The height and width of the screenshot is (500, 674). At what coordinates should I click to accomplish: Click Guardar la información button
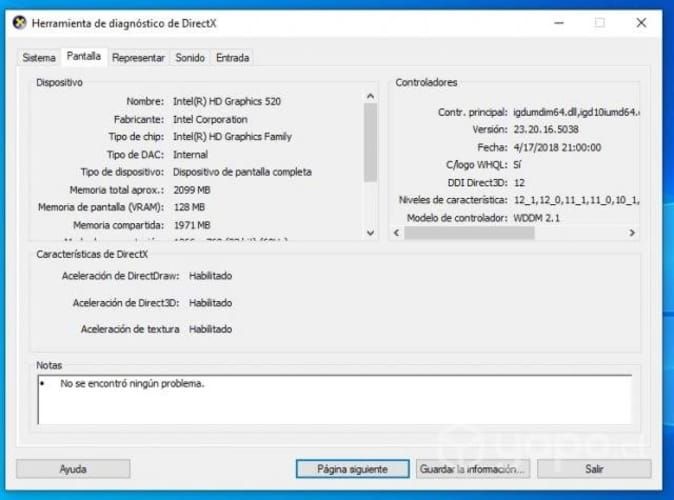(x=473, y=469)
